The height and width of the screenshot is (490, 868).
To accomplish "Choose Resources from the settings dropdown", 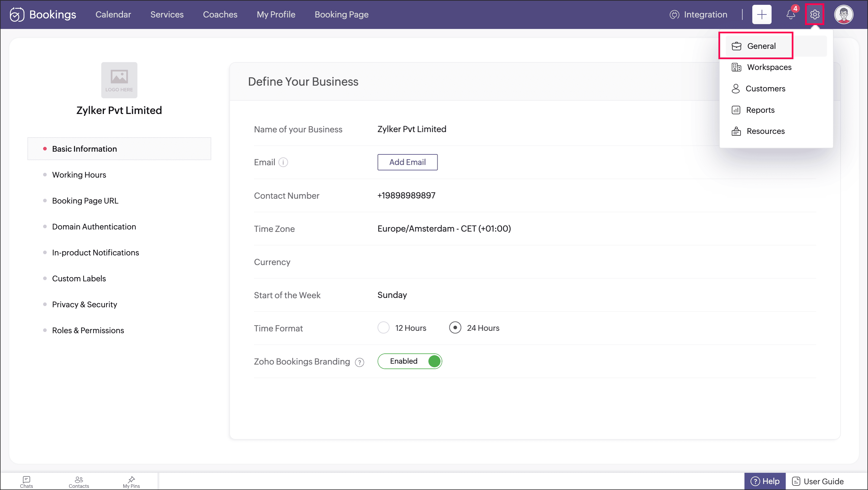I will point(765,131).
